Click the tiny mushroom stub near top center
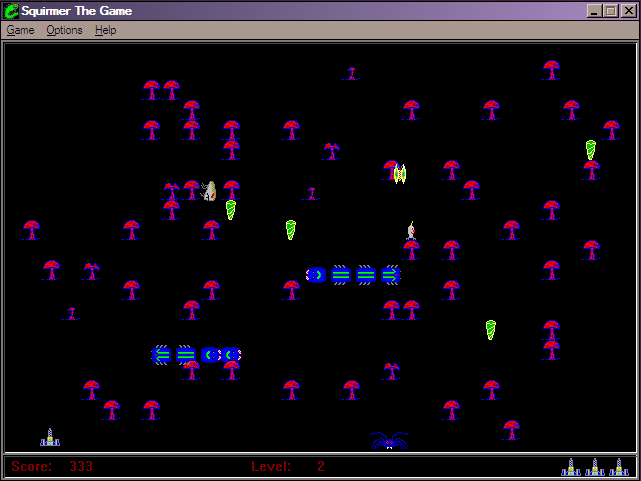641x481 pixels. click(351, 74)
